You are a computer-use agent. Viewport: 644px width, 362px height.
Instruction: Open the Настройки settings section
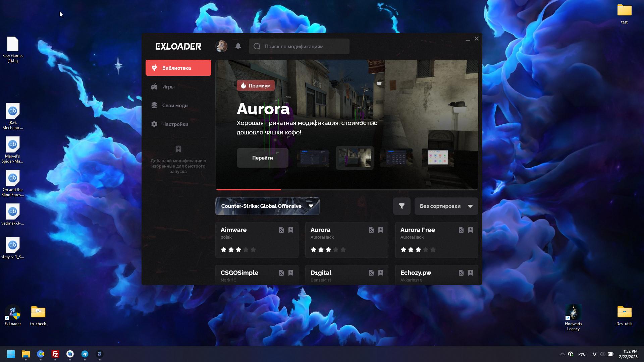[175, 124]
